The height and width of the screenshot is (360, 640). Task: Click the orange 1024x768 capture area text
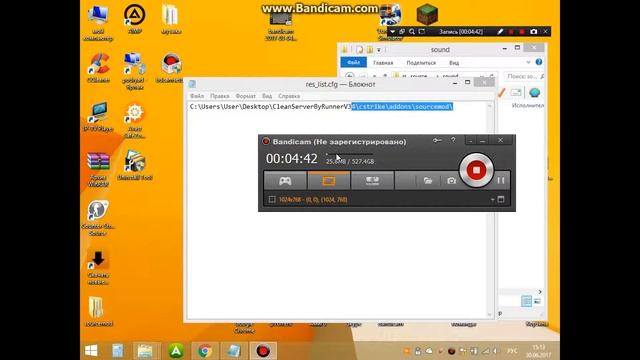313,200
